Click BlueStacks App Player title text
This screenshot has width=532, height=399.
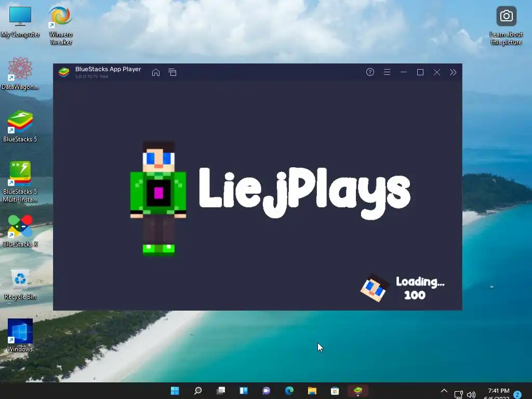[x=108, y=69]
